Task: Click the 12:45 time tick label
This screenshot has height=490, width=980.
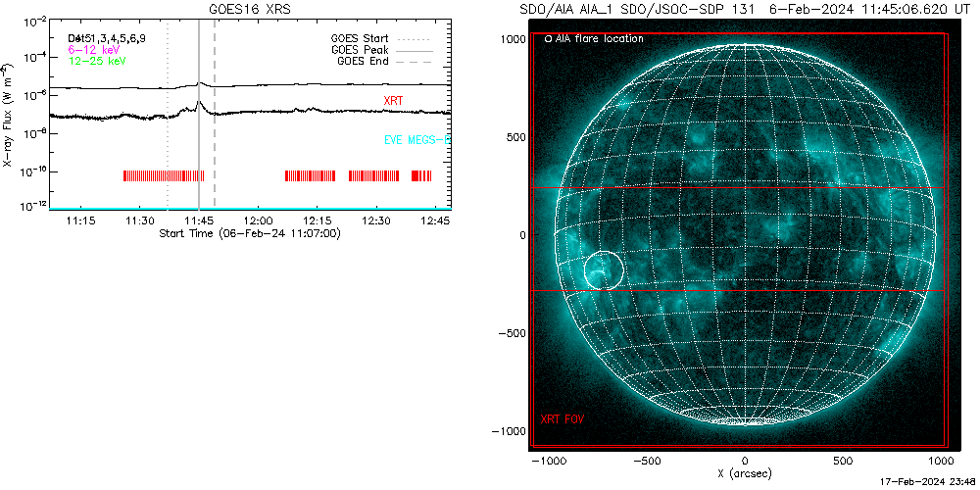Action: [x=436, y=221]
